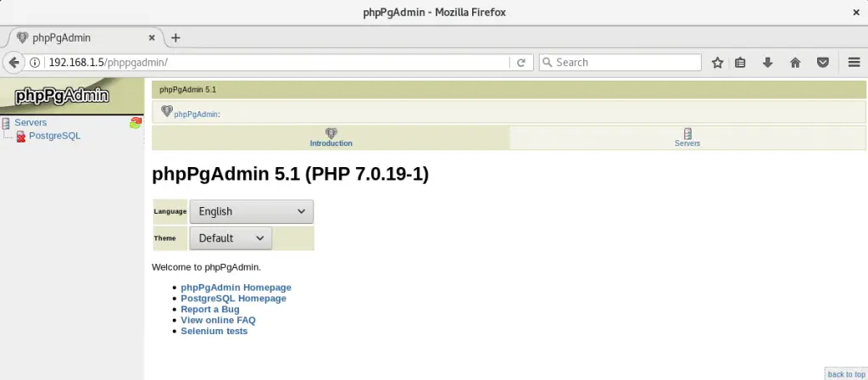Viewport: 868px width, 380px height.
Task: Click the server icon above Servers tab
Action: (687, 133)
